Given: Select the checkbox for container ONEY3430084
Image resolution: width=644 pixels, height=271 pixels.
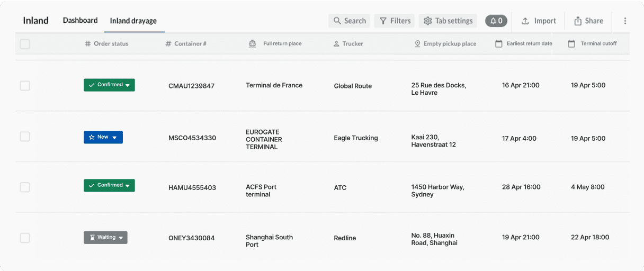Looking at the screenshot, I should pyautogui.click(x=25, y=238).
